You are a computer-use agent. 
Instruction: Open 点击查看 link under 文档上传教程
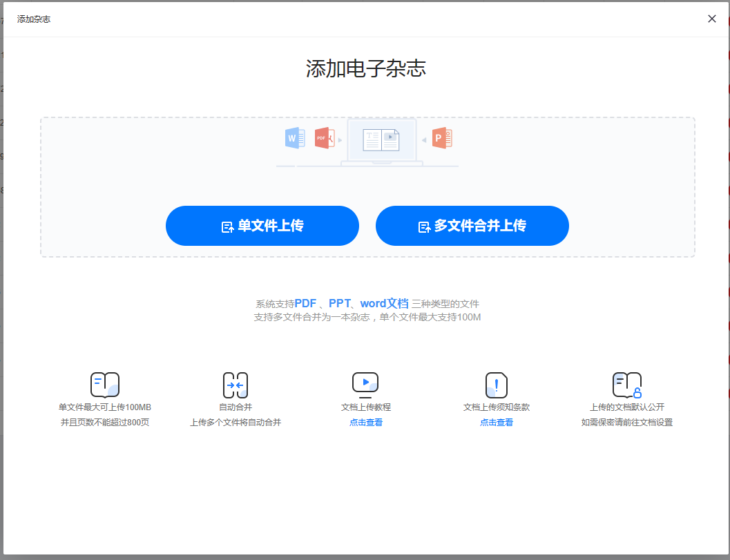click(366, 423)
